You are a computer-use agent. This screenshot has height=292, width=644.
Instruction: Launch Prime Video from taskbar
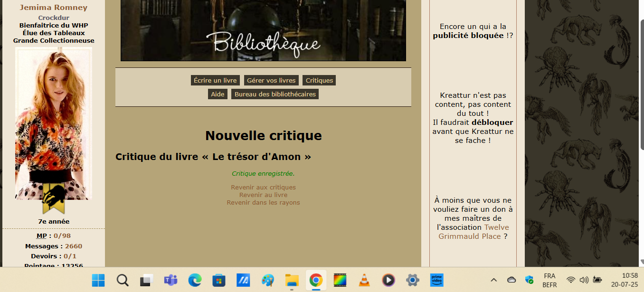point(436,280)
